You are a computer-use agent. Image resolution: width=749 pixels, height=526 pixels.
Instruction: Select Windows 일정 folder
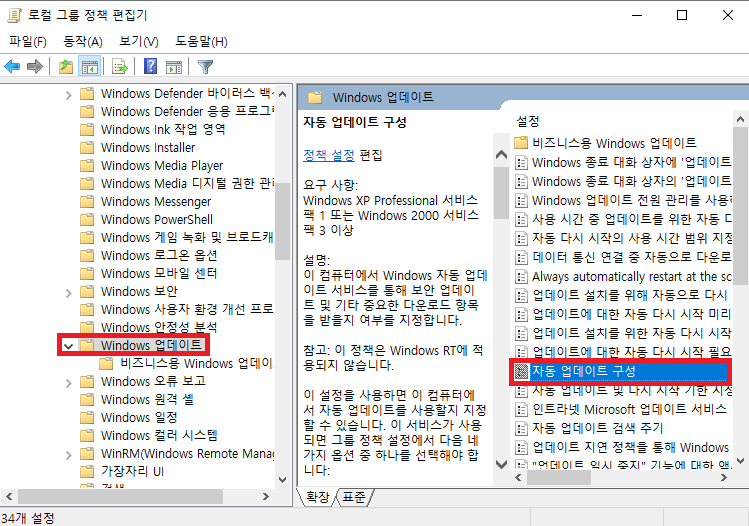139,418
